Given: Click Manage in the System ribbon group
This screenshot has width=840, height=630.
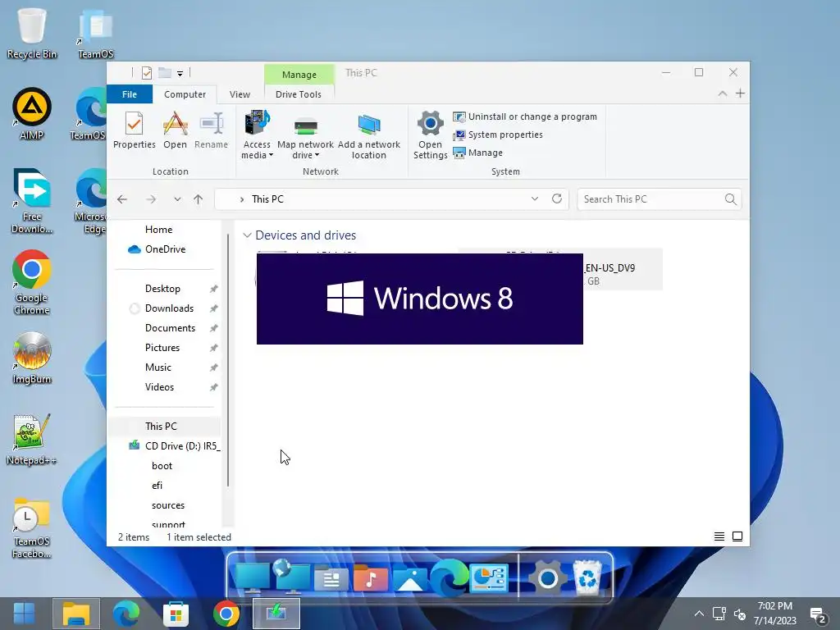Looking at the screenshot, I should (478, 153).
